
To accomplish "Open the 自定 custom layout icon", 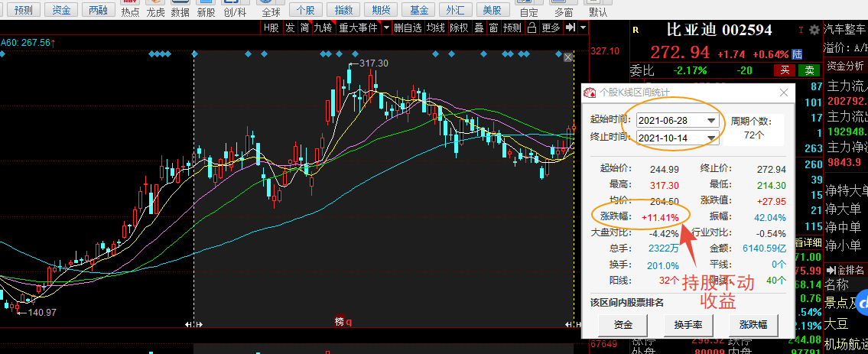I will [529, 8].
